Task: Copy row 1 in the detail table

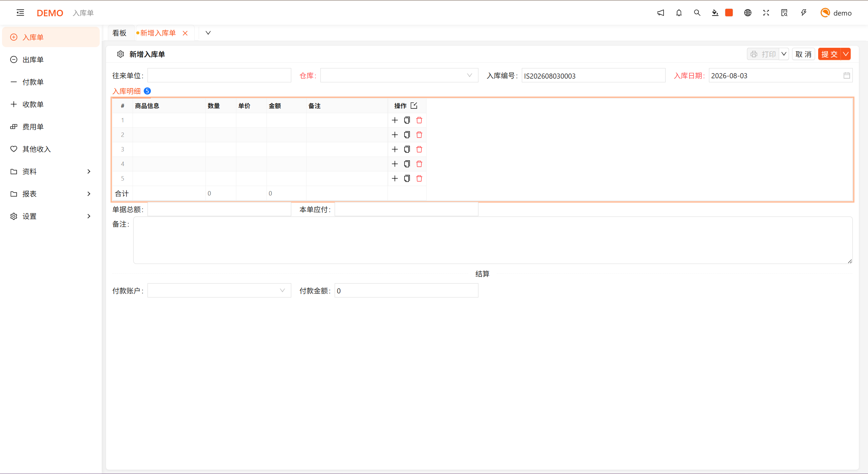Action: point(407,120)
